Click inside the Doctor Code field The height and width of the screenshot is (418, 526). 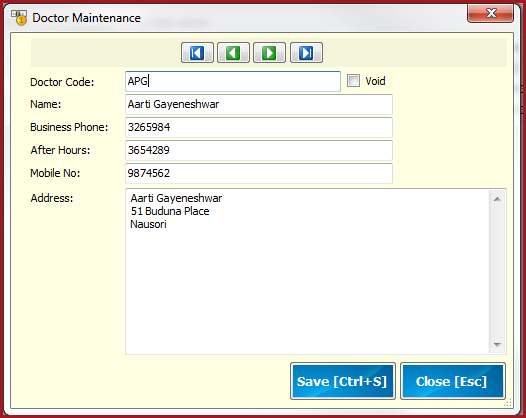pyautogui.click(x=233, y=81)
